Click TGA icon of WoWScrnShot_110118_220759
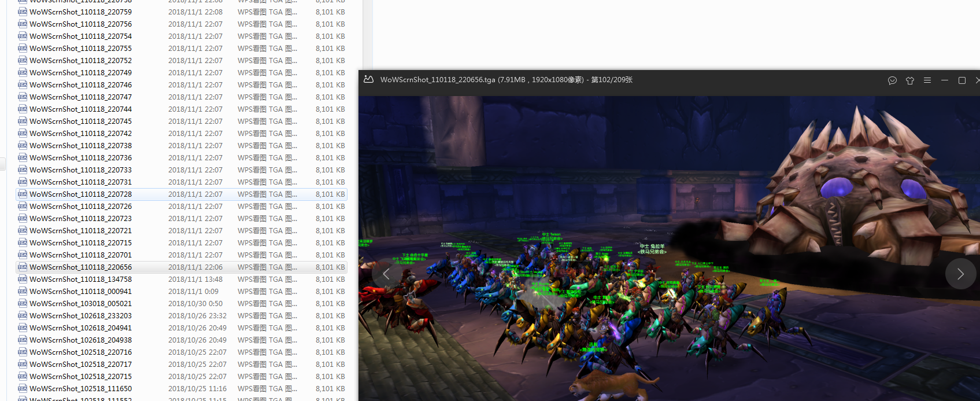 23,12
